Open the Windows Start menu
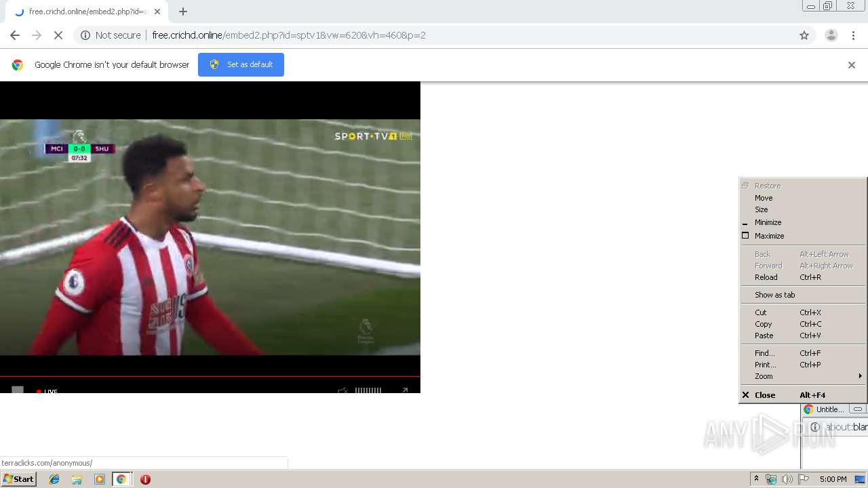 (18, 479)
